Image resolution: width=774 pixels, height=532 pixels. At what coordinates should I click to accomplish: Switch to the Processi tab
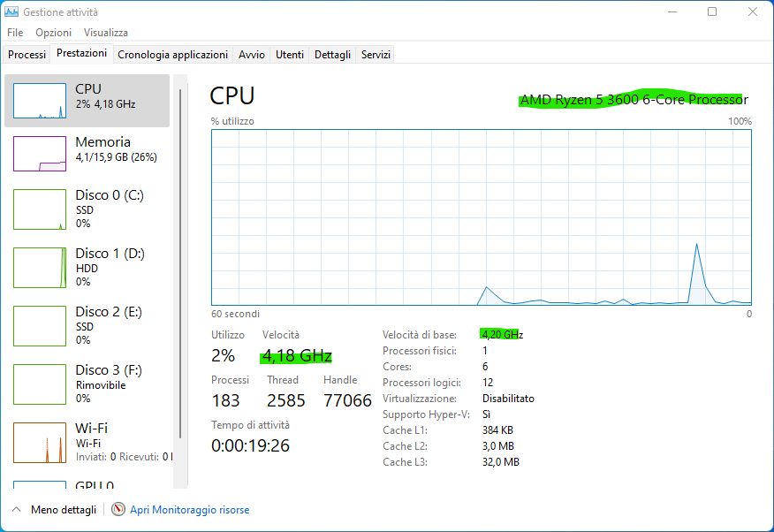(27, 55)
